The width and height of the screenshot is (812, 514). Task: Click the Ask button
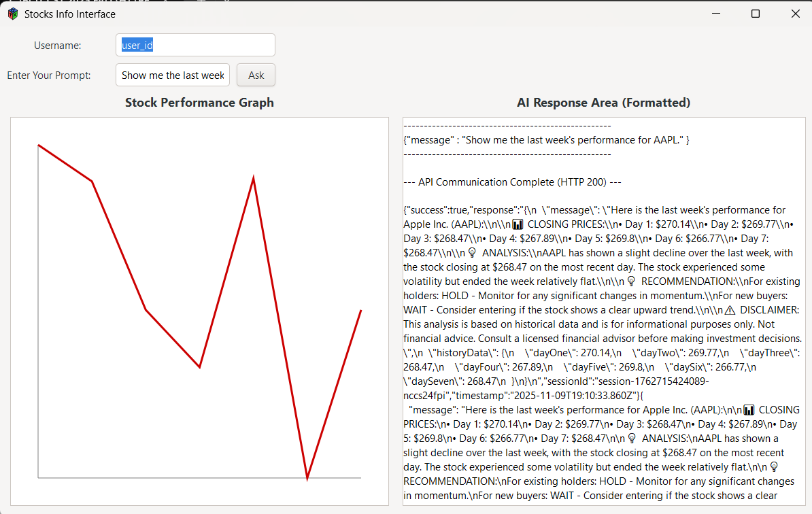click(x=256, y=75)
